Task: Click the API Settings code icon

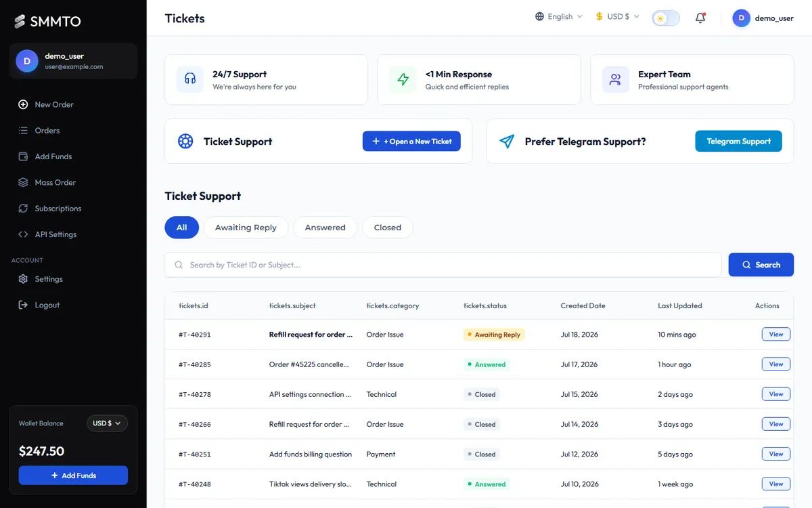Action: 23,234
